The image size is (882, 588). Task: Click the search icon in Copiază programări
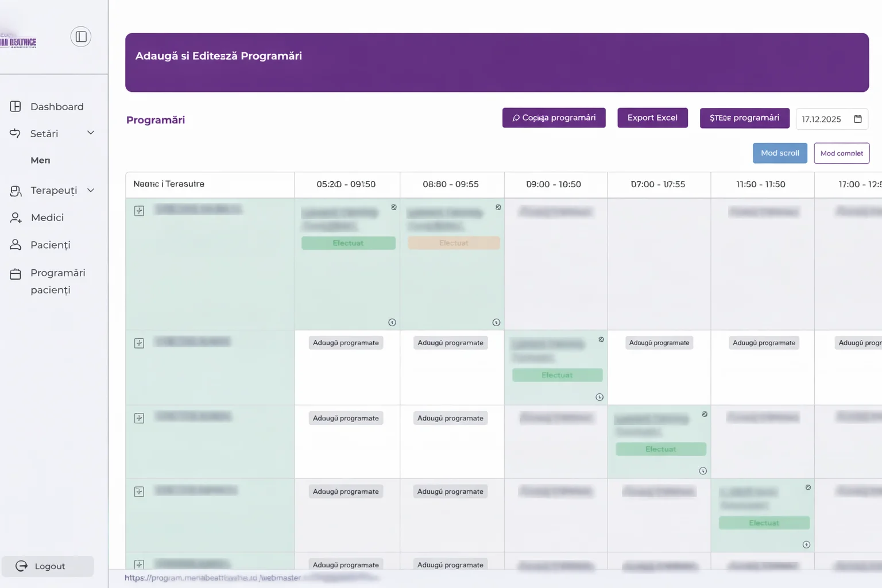click(516, 118)
